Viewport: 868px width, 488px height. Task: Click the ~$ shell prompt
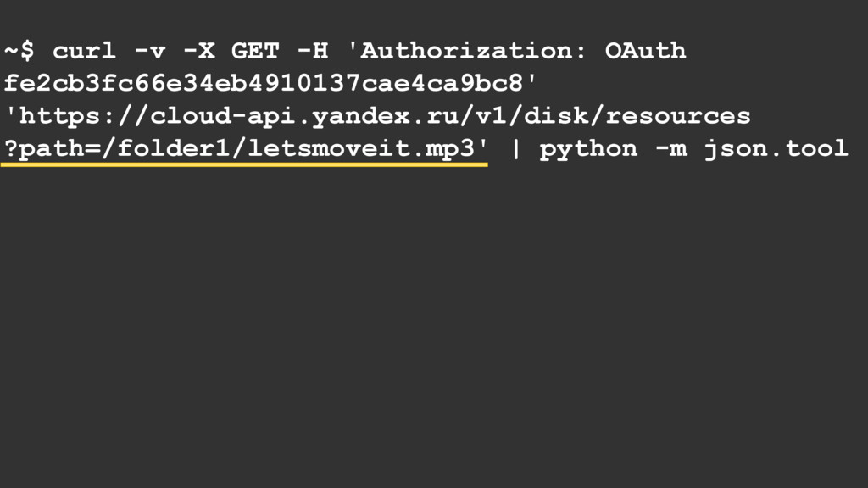pyautogui.click(x=19, y=51)
